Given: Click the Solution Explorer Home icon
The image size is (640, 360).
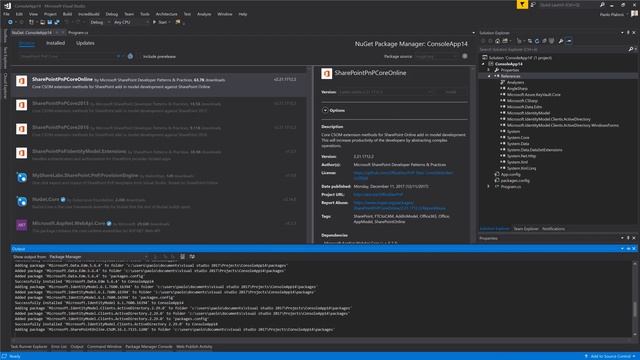Looking at the screenshot, I should click(x=497, y=41).
